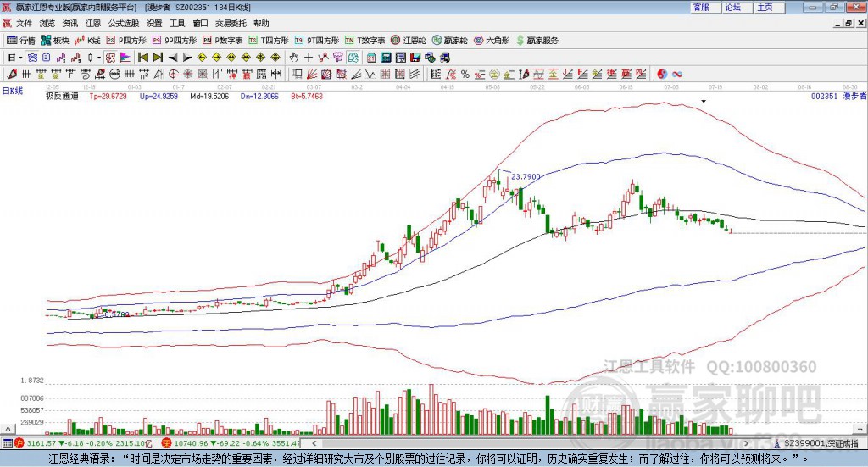Toggle the 权 ex-rights adjustment button
868x467 pixels.
109,58
